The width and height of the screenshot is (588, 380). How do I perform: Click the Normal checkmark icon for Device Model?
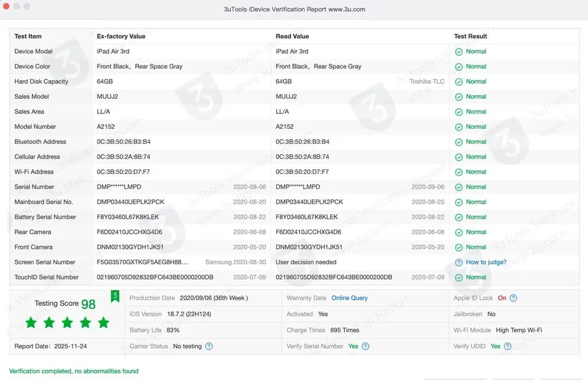point(459,51)
